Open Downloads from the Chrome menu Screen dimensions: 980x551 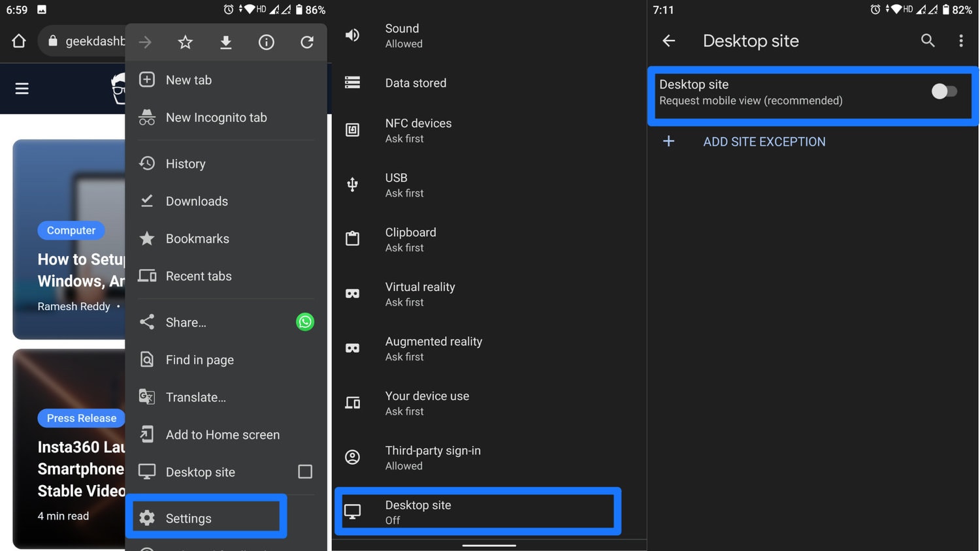point(226,201)
